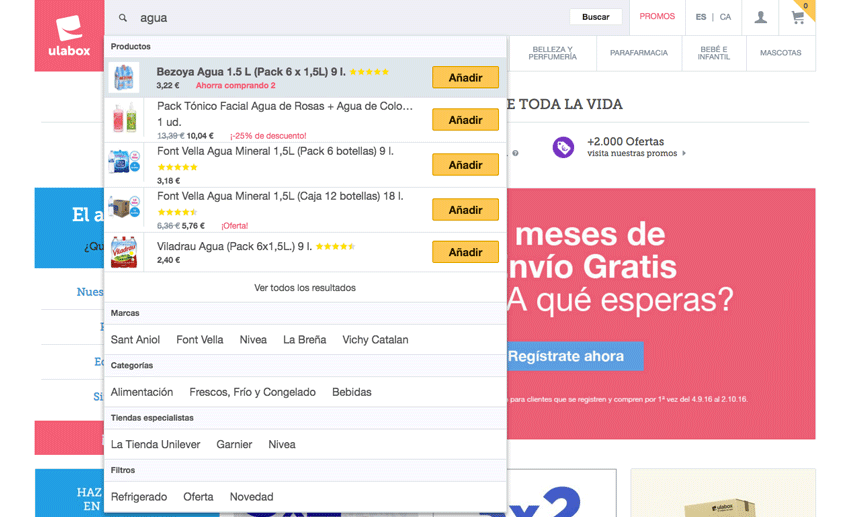Open Font Vella 12-bottle box thumbnail
The image size is (850, 517).
click(124, 206)
